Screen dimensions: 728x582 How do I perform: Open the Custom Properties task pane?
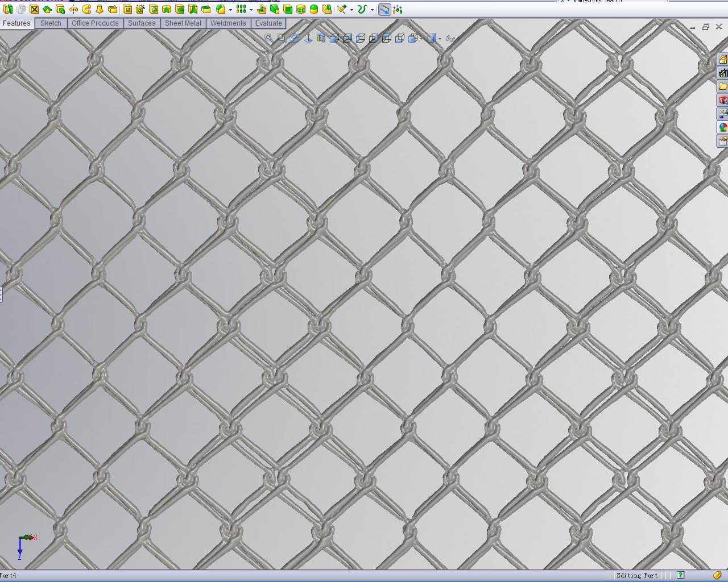723,142
